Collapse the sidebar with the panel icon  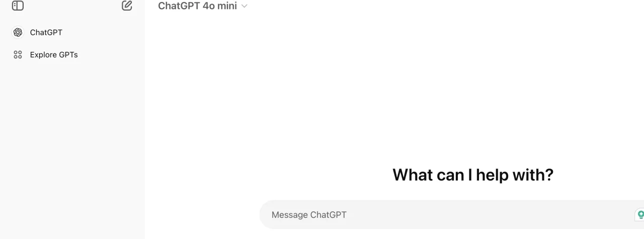point(18,6)
